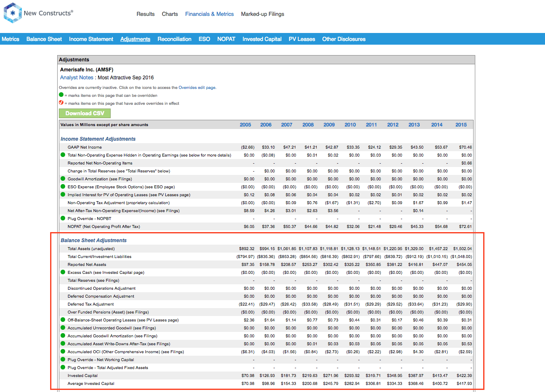The width and height of the screenshot is (545, 392).
Task: Click the 2014 column year link
Action: point(437,125)
